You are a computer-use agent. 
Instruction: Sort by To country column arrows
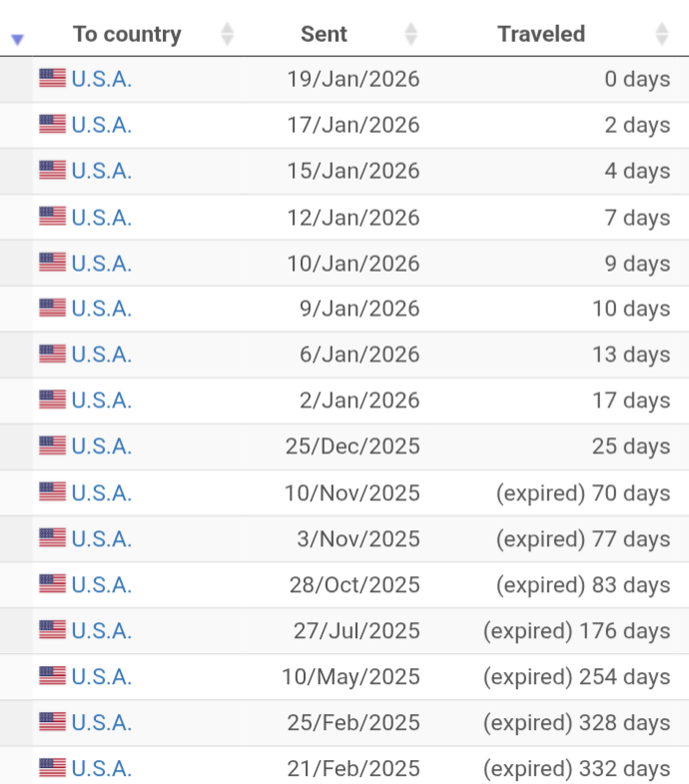coord(227,34)
